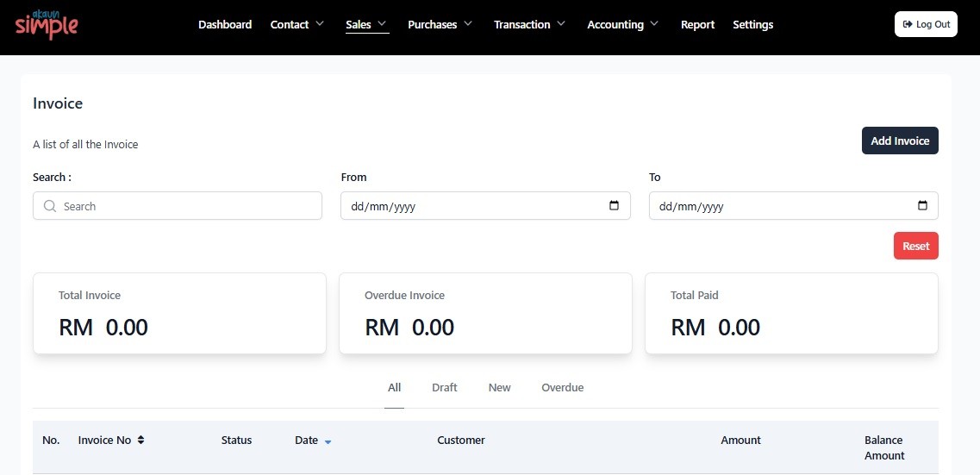This screenshot has height=475, width=980.
Task: Open the To date calendar picker icon
Action: click(922, 206)
